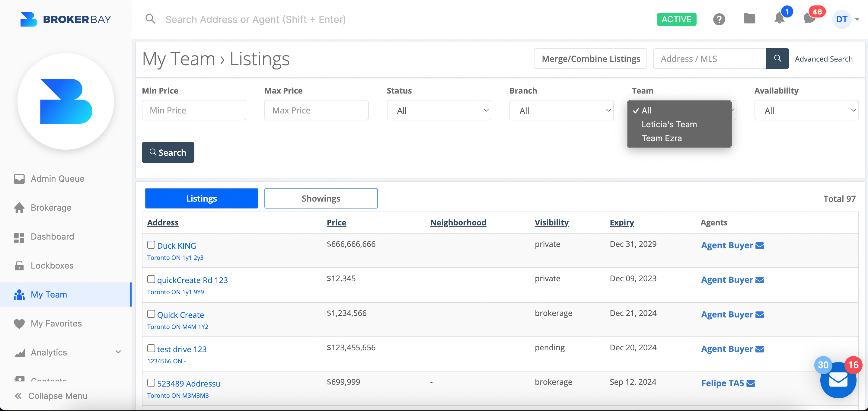
Task: Sort table by Price column
Action: tap(336, 222)
